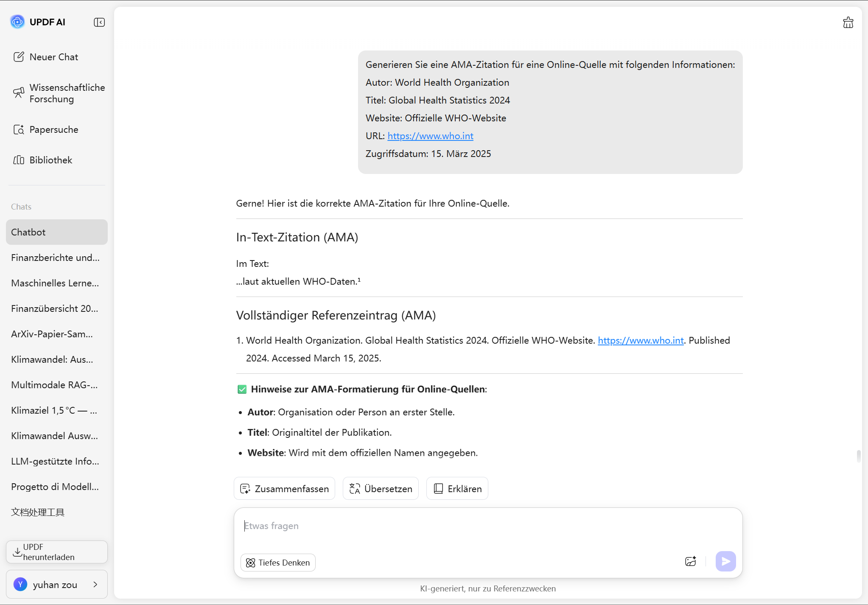Image resolution: width=868 pixels, height=605 pixels.
Task: Toggle Tiefes Denken mode
Action: click(x=278, y=563)
